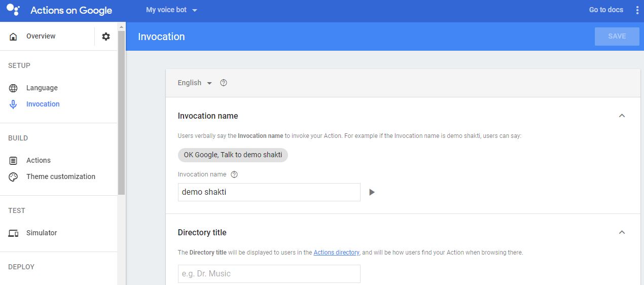Open the Actions directory link
The width and height of the screenshot is (644, 285).
point(336,253)
